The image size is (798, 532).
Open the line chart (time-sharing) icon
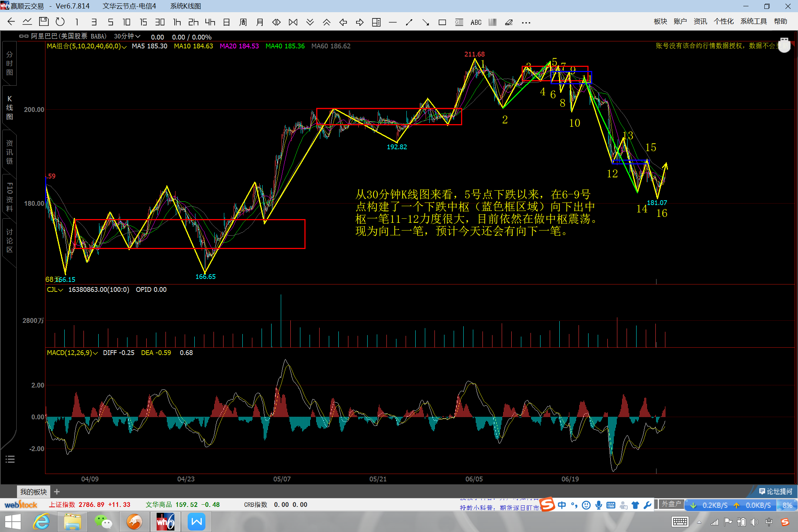click(x=27, y=22)
